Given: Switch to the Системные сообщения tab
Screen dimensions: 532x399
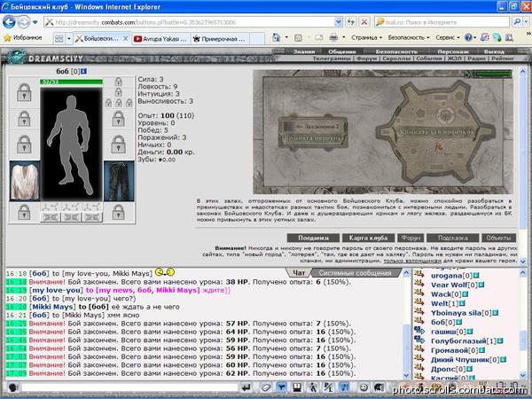Looking at the screenshot, I should point(355,273).
